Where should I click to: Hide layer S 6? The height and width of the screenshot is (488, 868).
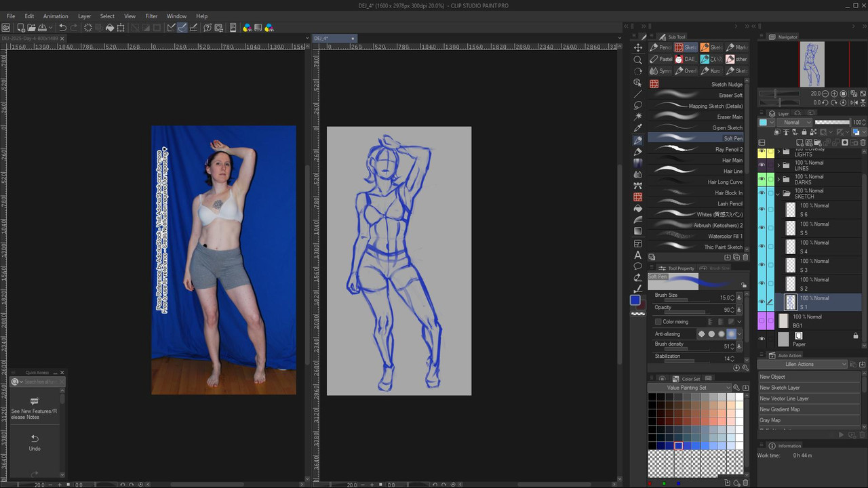point(762,209)
